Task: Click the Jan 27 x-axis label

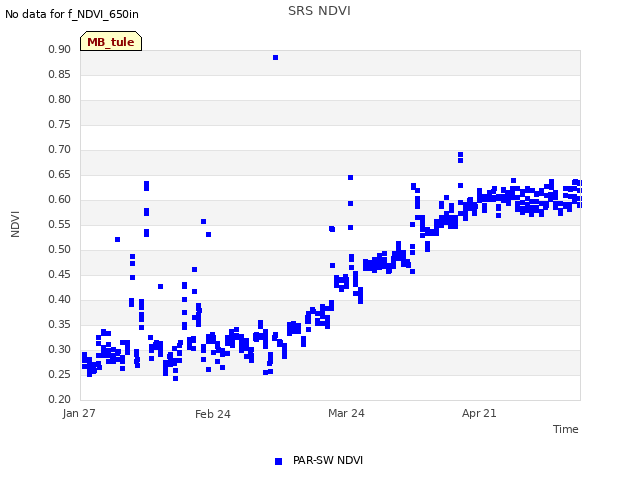Action: click(79, 413)
